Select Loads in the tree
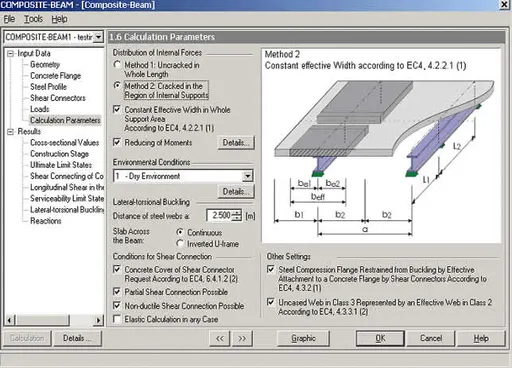This screenshot has height=368, width=512. [40, 109]
